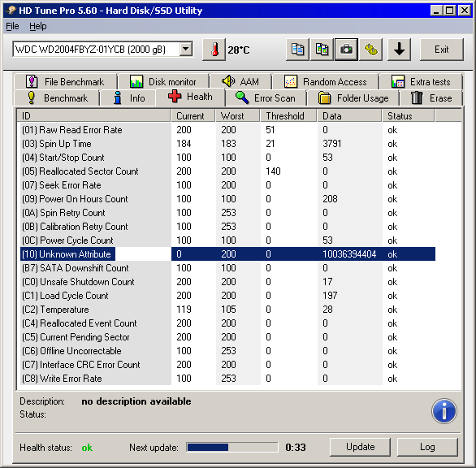Image resolution: width=476 pixels, height=468 pixels.
Task: Click the copy text to clipboard icon
Action: 297,50
